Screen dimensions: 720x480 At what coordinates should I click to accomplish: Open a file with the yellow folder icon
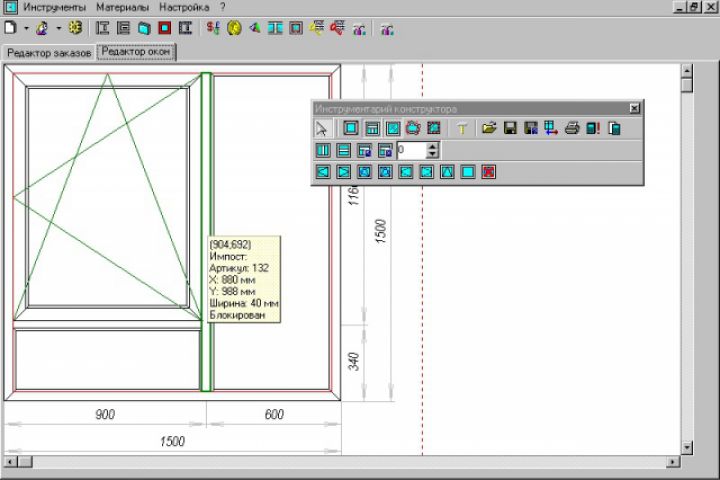coord(489,128)
